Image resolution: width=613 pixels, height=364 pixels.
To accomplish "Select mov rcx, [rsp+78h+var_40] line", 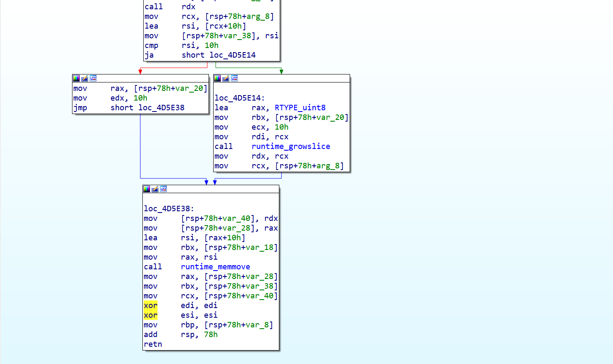I will 211,296.
